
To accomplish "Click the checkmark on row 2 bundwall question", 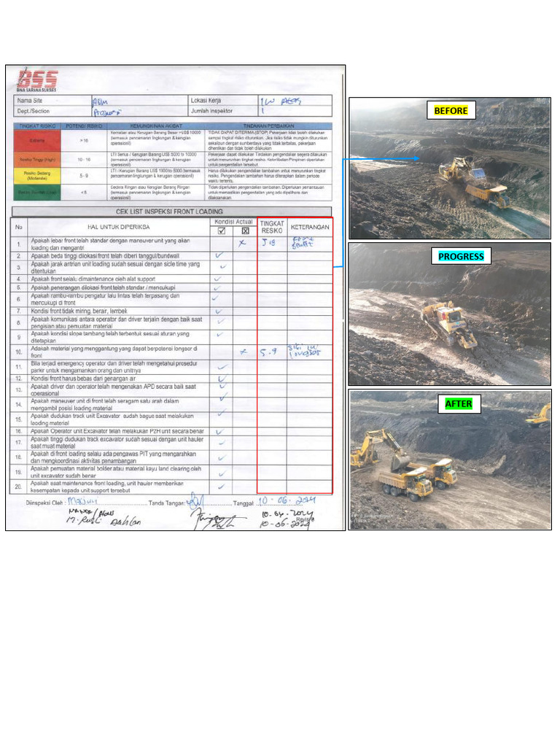I will coord(219,255).
